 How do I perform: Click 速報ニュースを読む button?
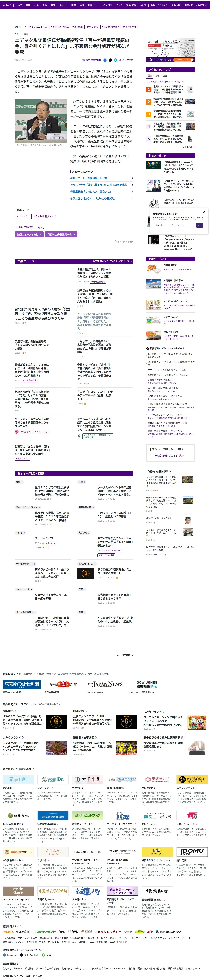tap(29, 235)
